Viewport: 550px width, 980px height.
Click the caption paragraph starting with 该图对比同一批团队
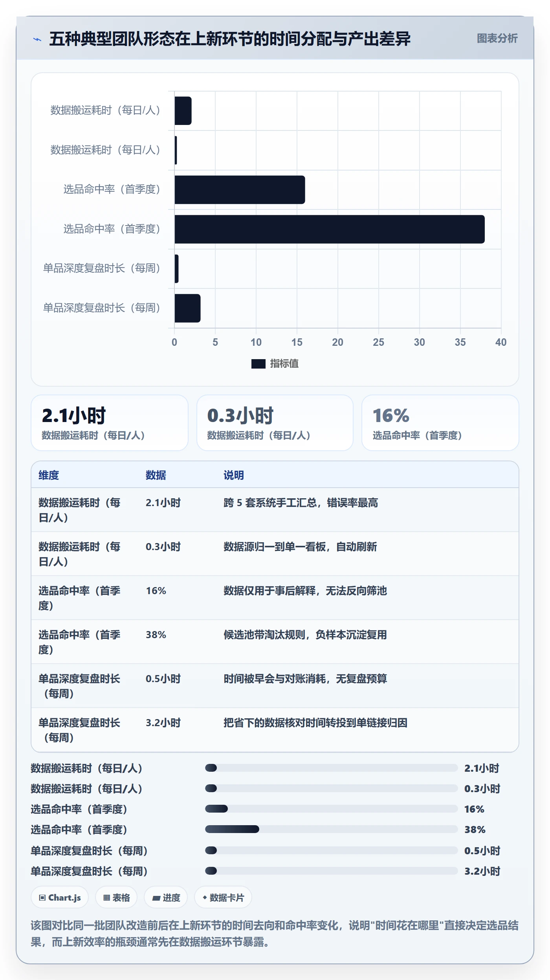click(x=275, y=934)
